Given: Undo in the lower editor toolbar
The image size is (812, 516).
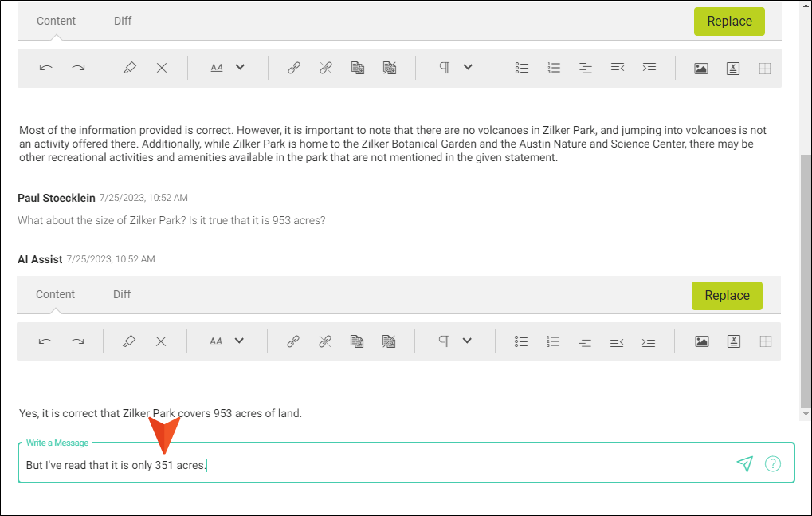Looking at the screenshot, I should coord(45,341).
